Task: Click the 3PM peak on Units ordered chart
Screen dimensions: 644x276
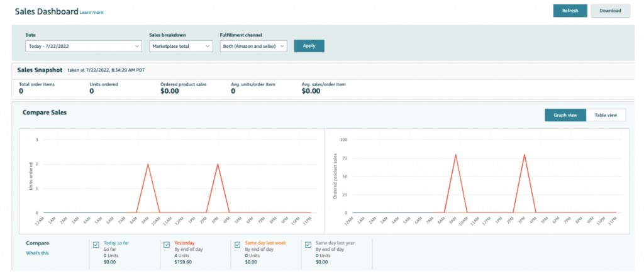Action: click(218, 164)
